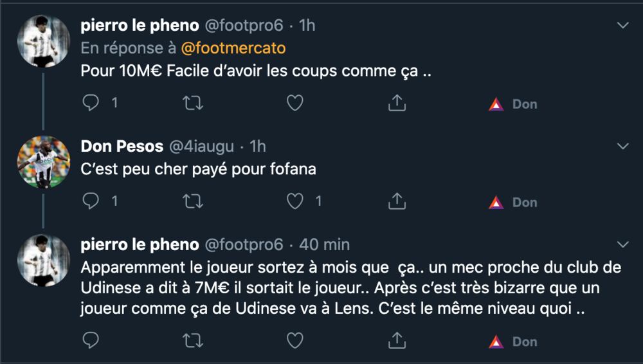This screenshot has width=643, height=364.
Task: Share Don Pesos tweet about fofana
Action: click(397, 201)
